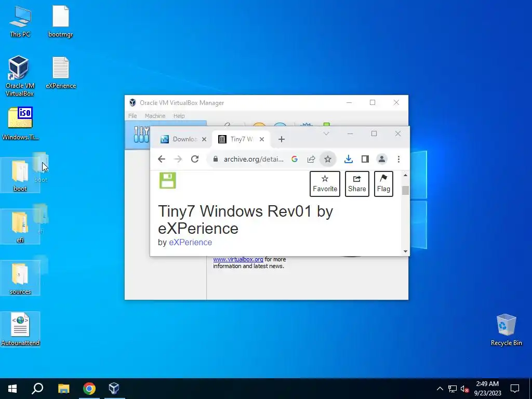Select the efi folder on desktop

pyautogui.click(x=20, y=227)
